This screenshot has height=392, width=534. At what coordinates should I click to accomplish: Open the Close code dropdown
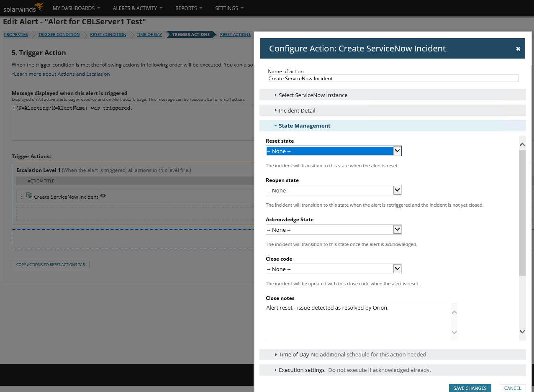click(x=334, y=269)
